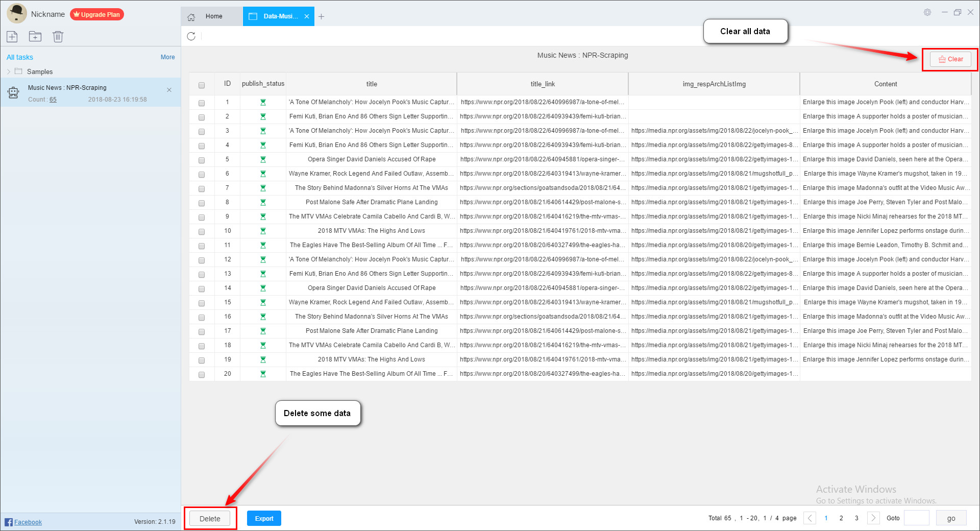Click the new task plus icon
This screenshot has width=980, height=531.
12,36
